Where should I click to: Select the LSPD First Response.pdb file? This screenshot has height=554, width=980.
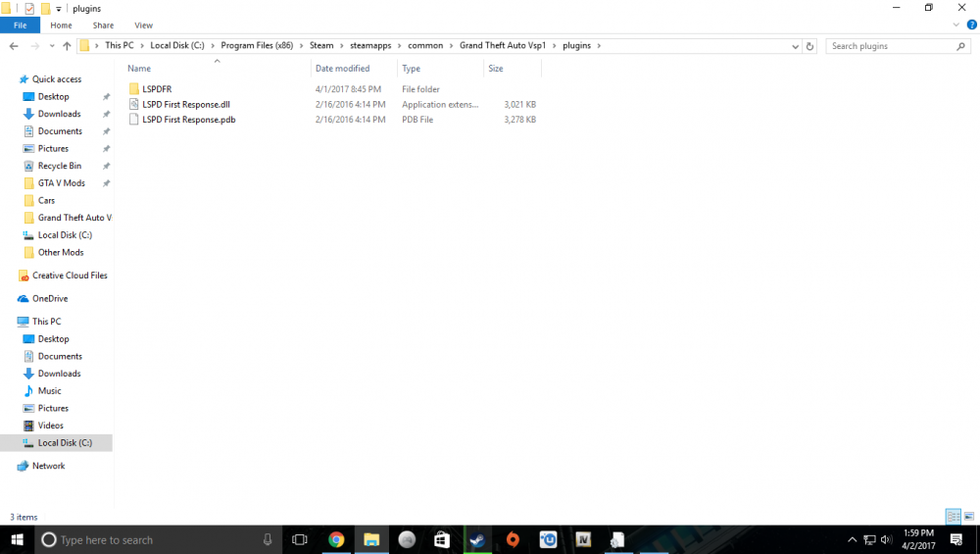coord(188,120)
